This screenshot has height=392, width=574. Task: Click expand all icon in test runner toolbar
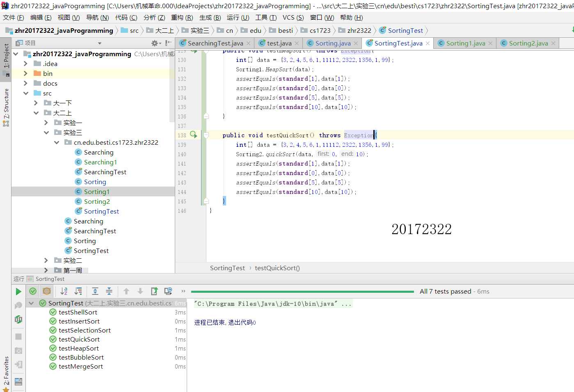tap(95, 291)
